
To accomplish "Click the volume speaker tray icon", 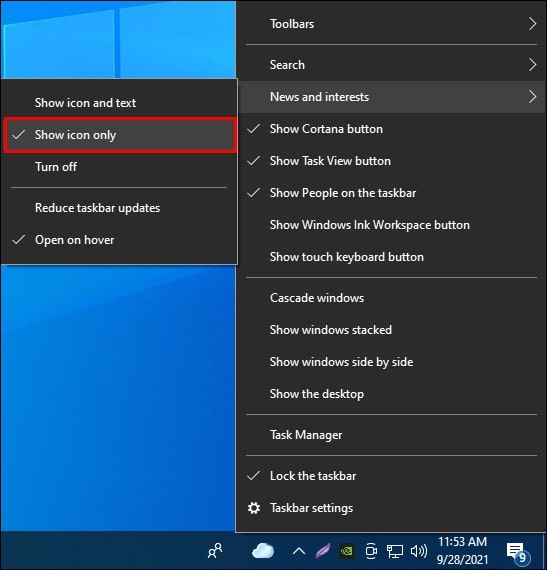I will (418, 551).
